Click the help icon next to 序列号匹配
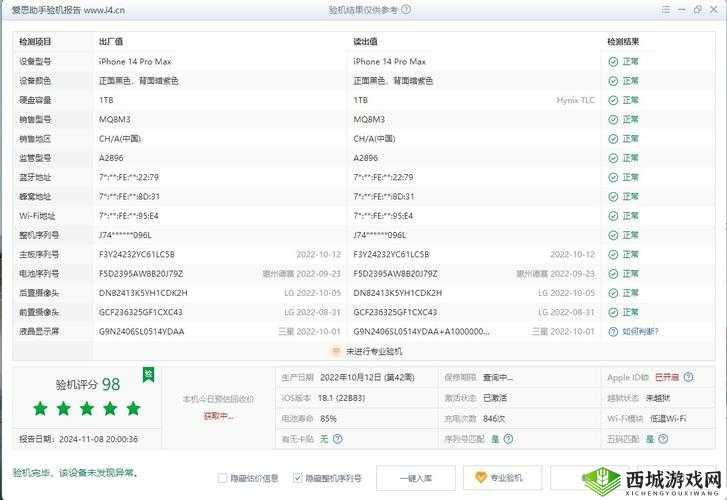The image size is (727, 500). 508,439
